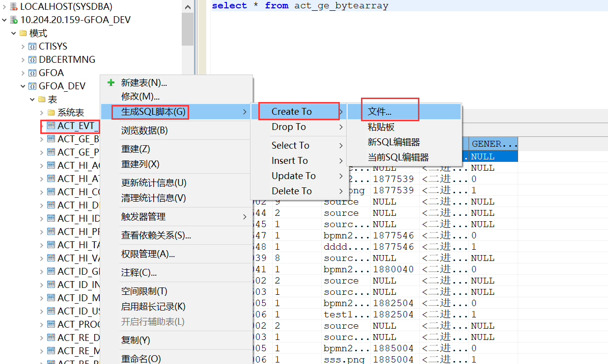Click the 表 folder icon
The height and width of the screenshot is (364, 608).
(x=42, y=100)
